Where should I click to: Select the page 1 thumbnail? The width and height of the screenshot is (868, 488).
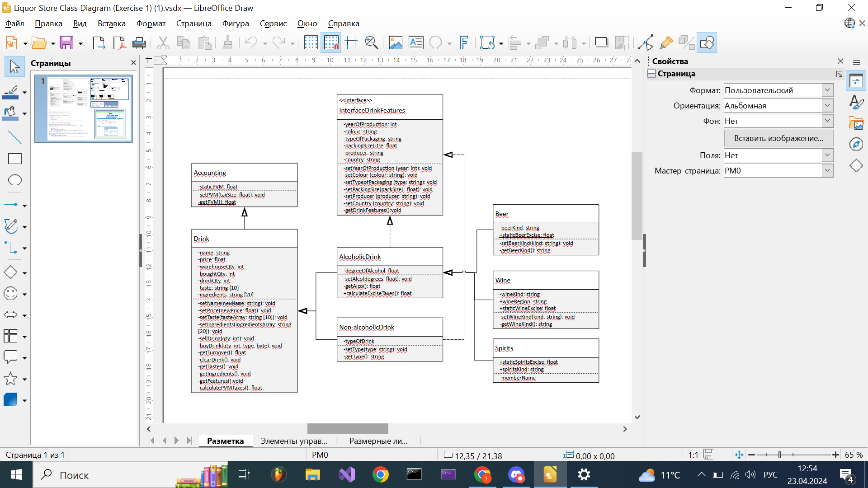pyautogui.click(x=84, y=109)
